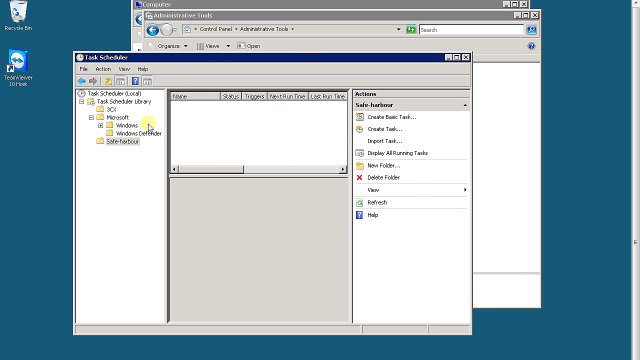Toggle the Show/Hide Console Tree toolbar icon
Screen dimensions: 640x360
[x=120, y=81]
